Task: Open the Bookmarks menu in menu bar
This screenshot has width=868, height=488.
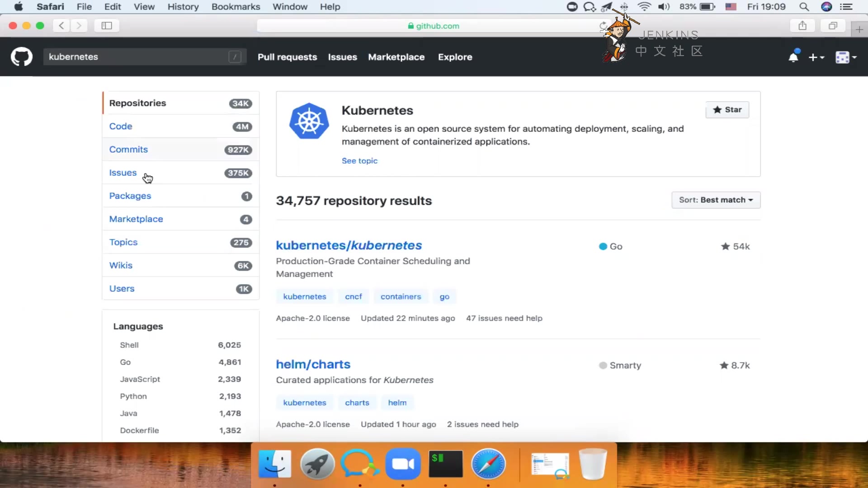Action: point(236,7)
